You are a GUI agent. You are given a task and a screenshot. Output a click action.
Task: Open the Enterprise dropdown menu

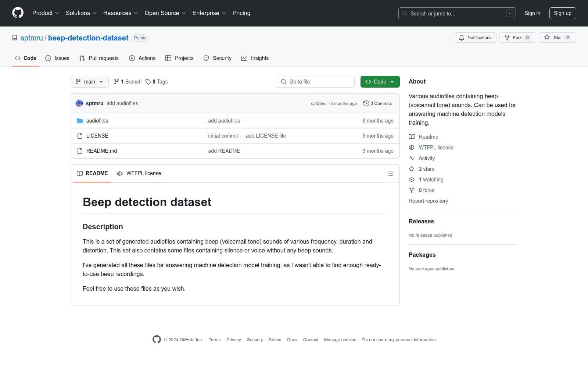click(209, 13)
